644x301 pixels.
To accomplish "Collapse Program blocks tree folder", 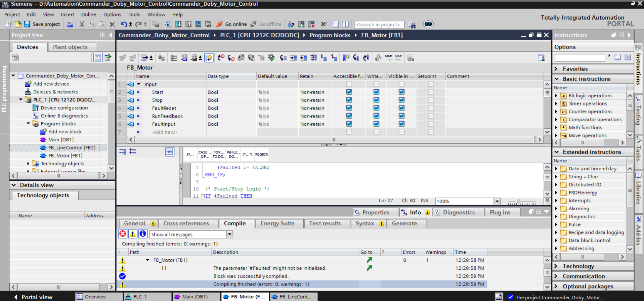I will click(28, 124).
